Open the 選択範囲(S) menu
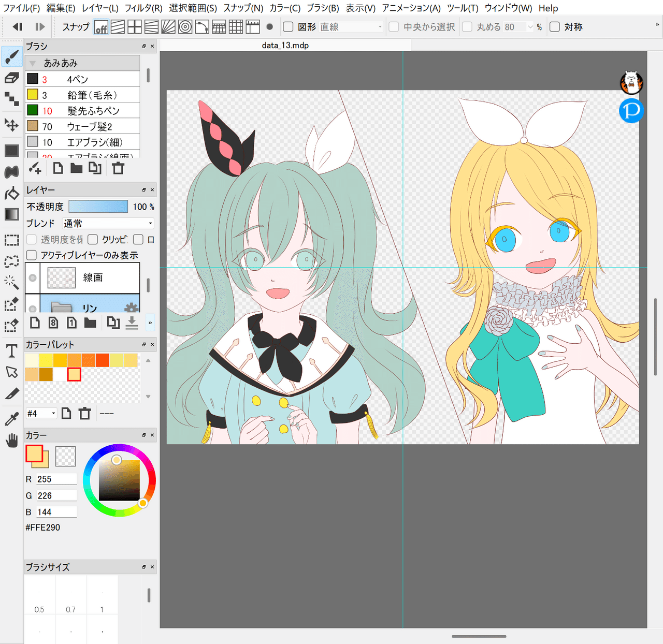Image resolution: width=663 pixels, height=644 pixels. [x=193, y=8]
